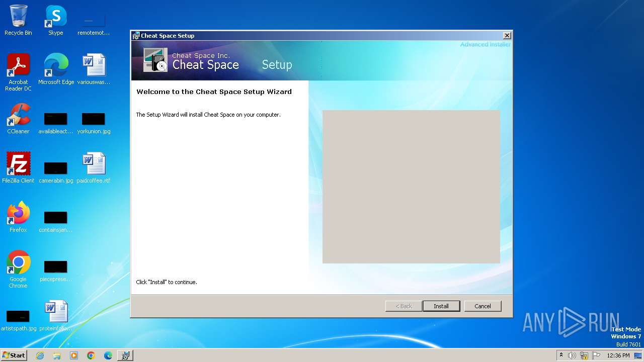Image resolution: width=644 pixels, height=362 pixels.
Task: Select variouswas... Word document icon
Action: pyautogui.click(x=94, y=69)
